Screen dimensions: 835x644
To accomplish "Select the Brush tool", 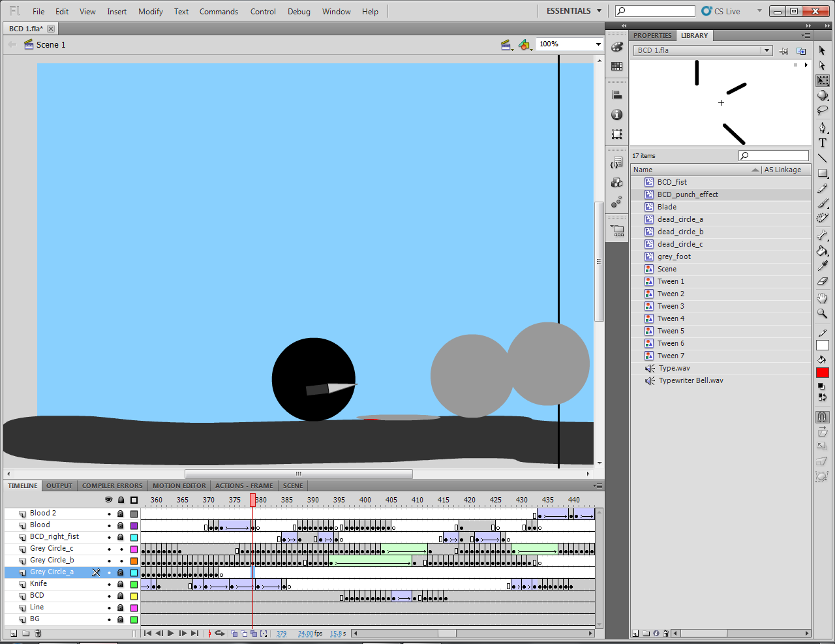I will click(822, 203).
